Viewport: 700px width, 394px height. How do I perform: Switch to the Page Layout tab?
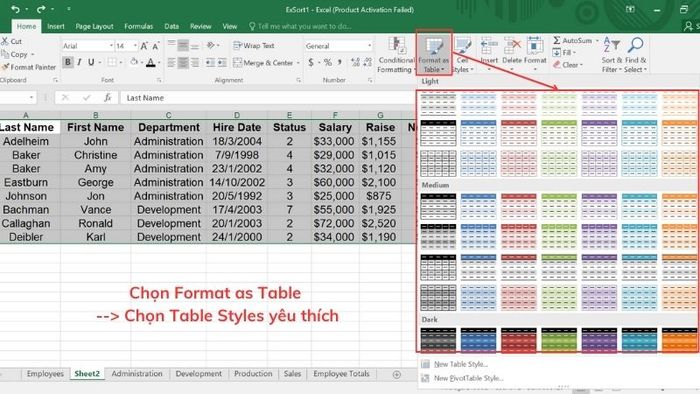(94, 26)
